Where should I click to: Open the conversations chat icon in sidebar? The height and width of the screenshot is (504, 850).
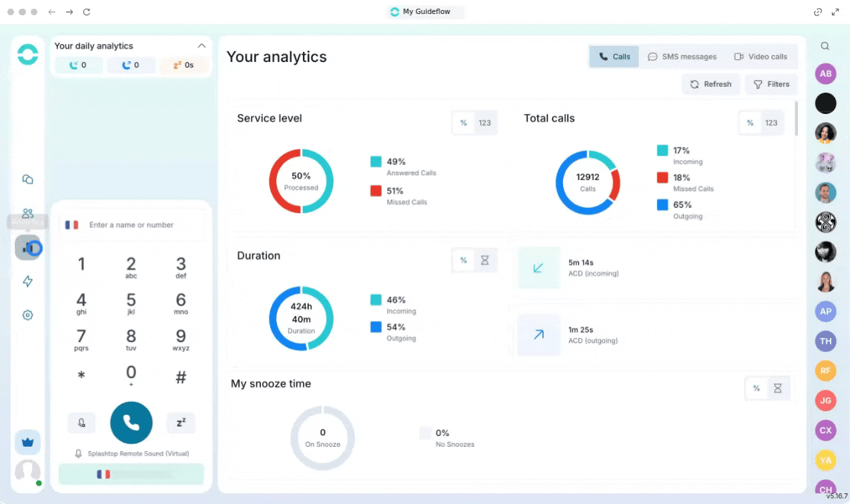(x=27, y=179)
